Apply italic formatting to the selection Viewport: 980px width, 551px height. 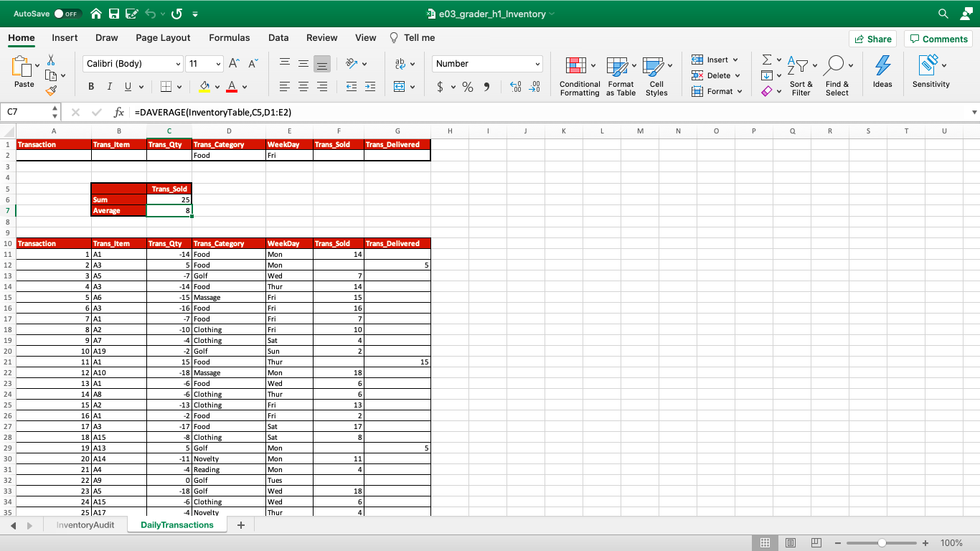pos(108,86)
